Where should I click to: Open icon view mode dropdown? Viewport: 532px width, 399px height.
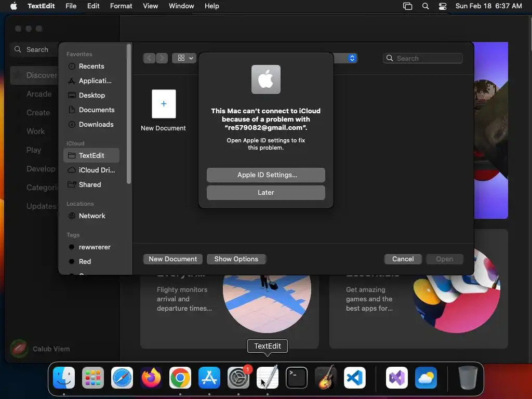pyautogui.click(x=184, y=58)
